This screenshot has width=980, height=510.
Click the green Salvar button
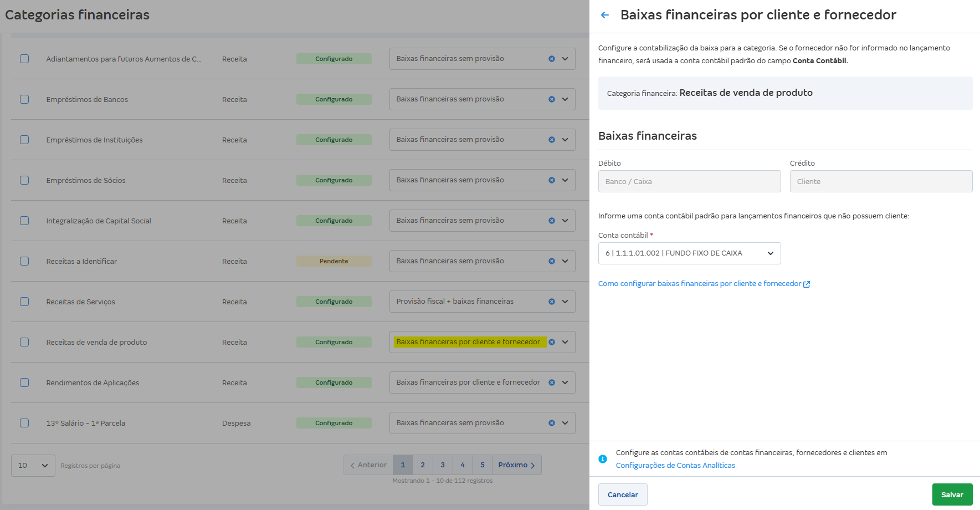click(952, 494)
